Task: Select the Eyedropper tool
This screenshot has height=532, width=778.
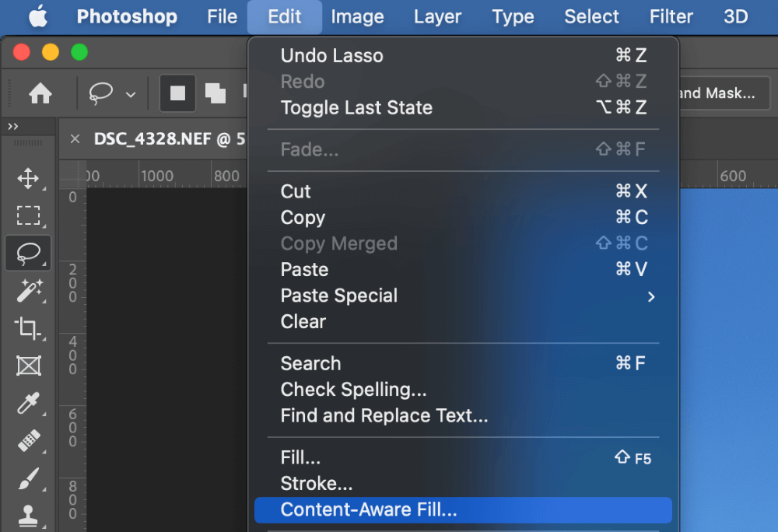Action: 28,404
